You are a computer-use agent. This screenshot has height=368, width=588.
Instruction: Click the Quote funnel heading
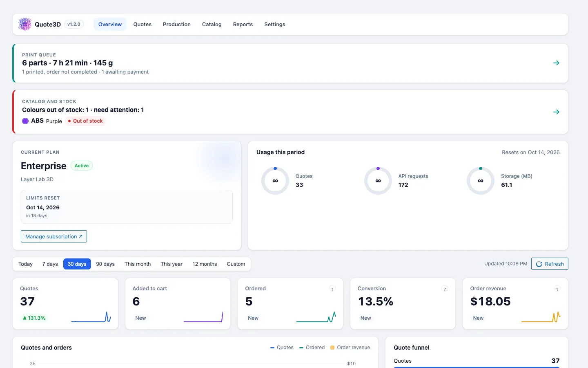412,348
